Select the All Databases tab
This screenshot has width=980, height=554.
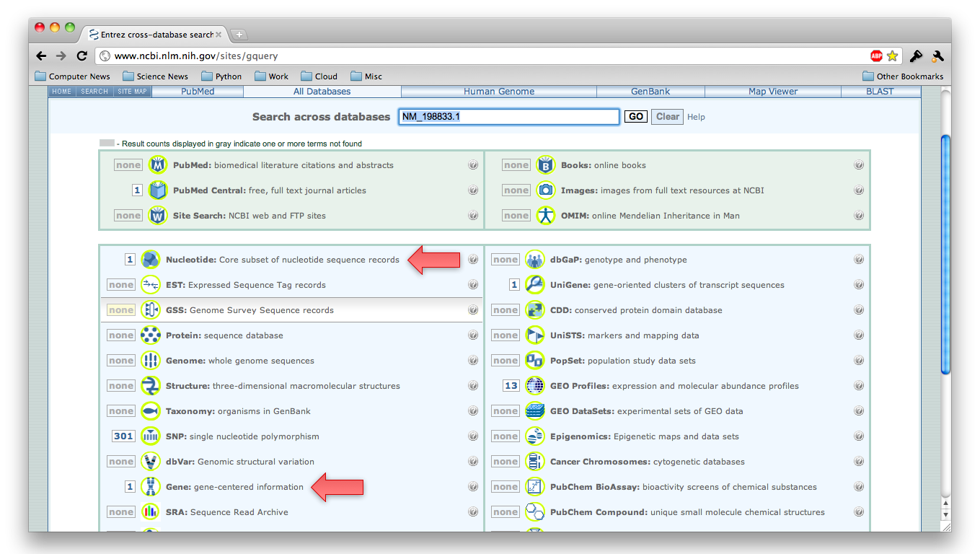pos(322,92)
